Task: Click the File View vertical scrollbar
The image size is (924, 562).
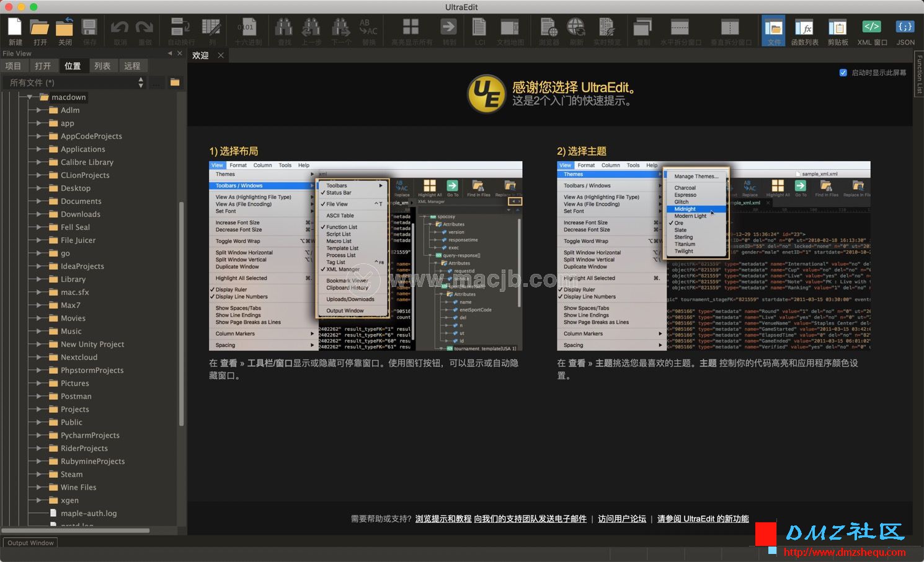Action: coord(182,314)
